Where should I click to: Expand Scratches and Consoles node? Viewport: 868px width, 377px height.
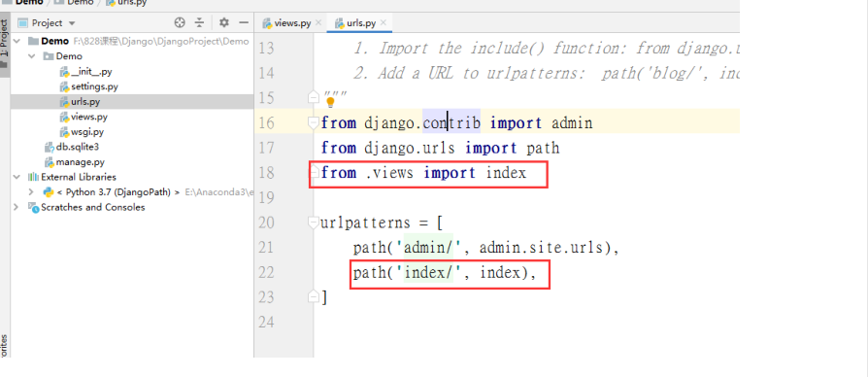point(17,207)
